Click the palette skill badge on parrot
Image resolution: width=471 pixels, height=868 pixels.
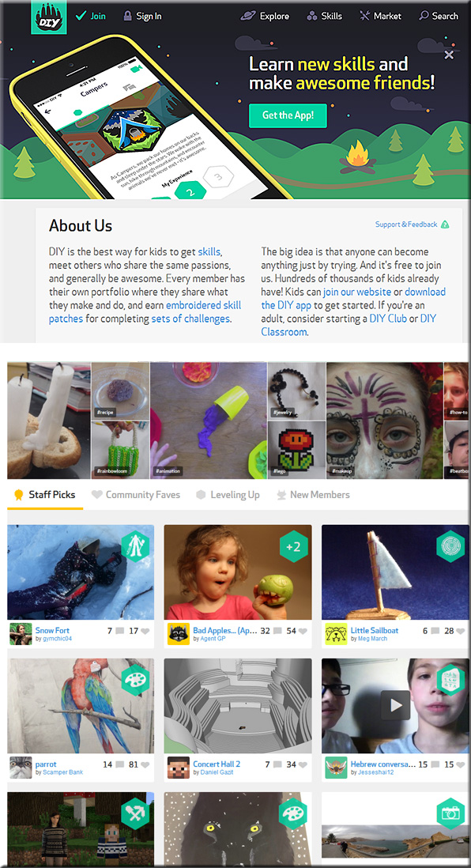[135, 681]
